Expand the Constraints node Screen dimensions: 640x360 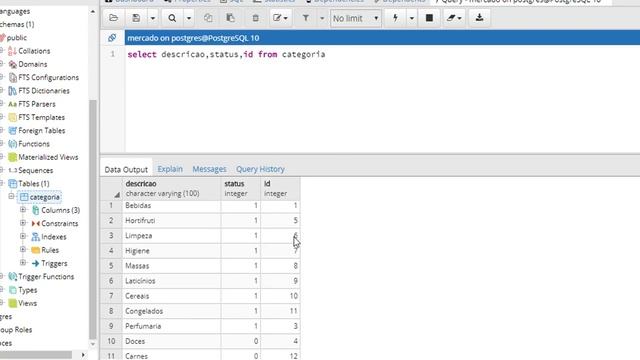point(23,223)
